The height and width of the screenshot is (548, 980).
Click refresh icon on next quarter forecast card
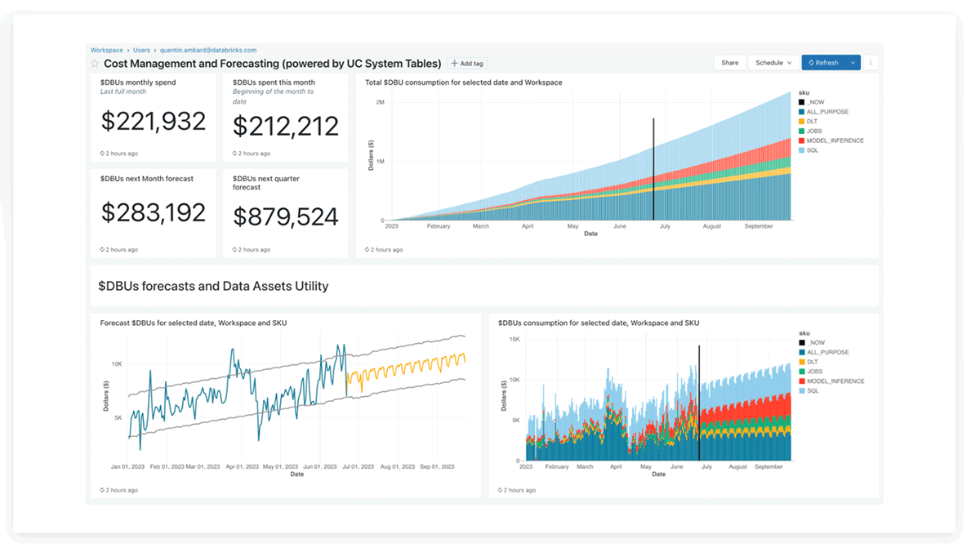click(234, 250)
